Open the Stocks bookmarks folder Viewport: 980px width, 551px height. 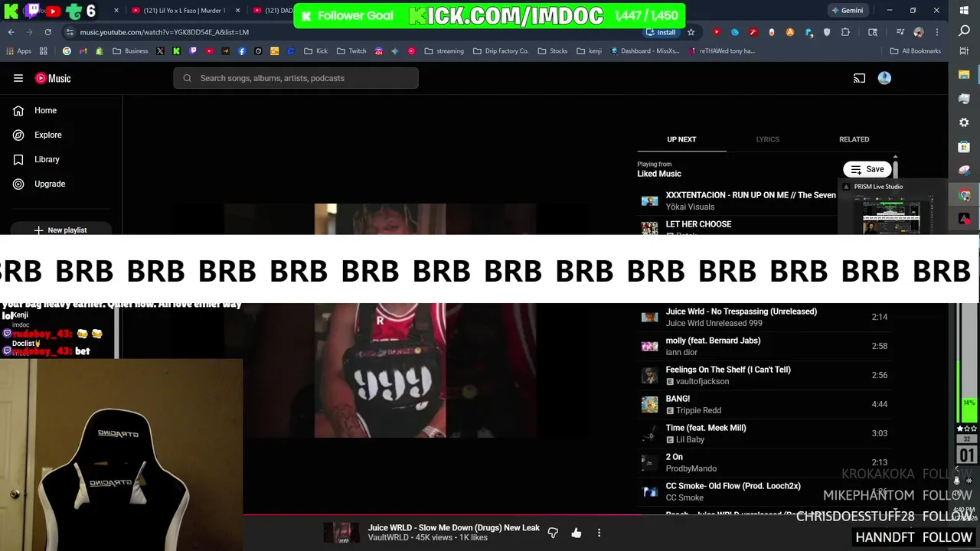click(x=552, y=51)
